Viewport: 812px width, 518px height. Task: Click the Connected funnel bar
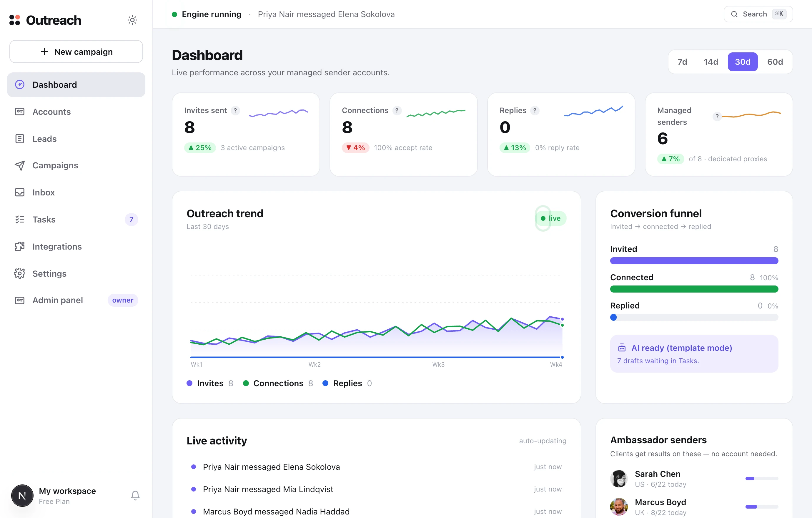pyautogui.click(x=694, y=289)
